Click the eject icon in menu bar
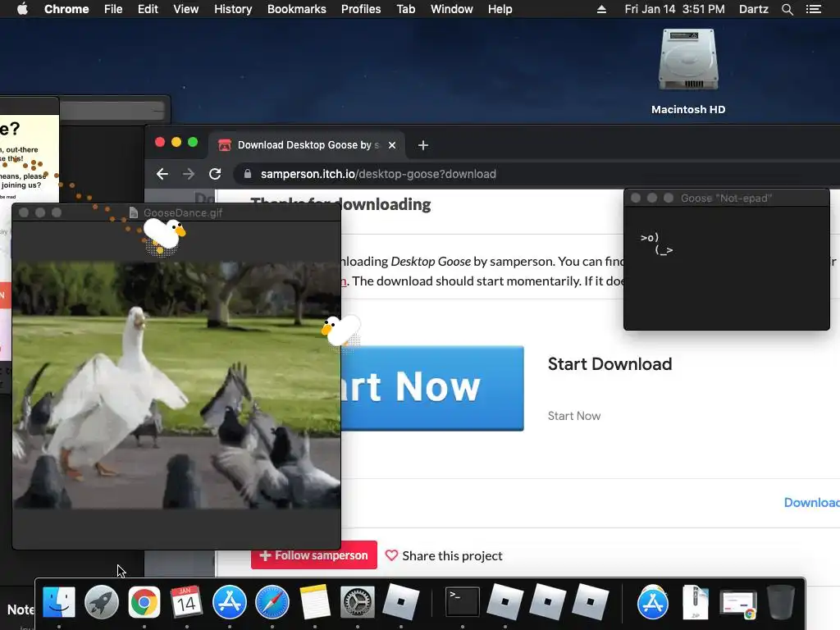The width and height of the screenshot is (840, 630). tap(601, 9)
